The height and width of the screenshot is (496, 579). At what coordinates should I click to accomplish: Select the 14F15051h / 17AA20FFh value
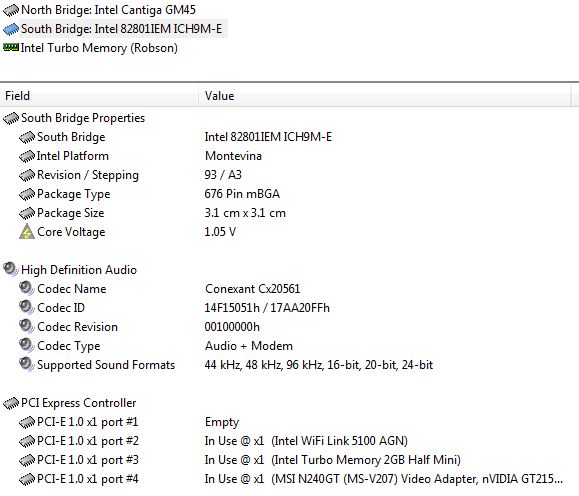pos(267,308)
